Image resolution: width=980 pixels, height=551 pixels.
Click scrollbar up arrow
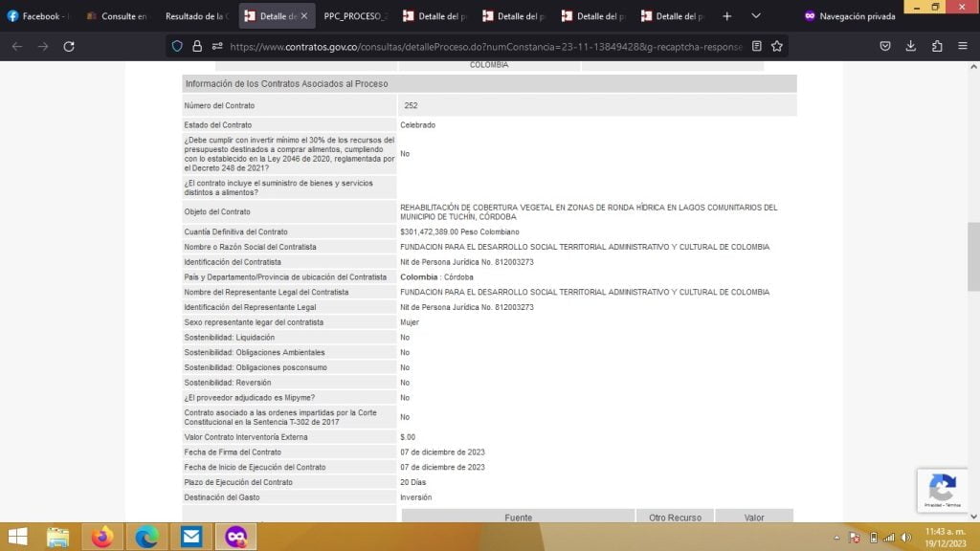coord(973,67)
